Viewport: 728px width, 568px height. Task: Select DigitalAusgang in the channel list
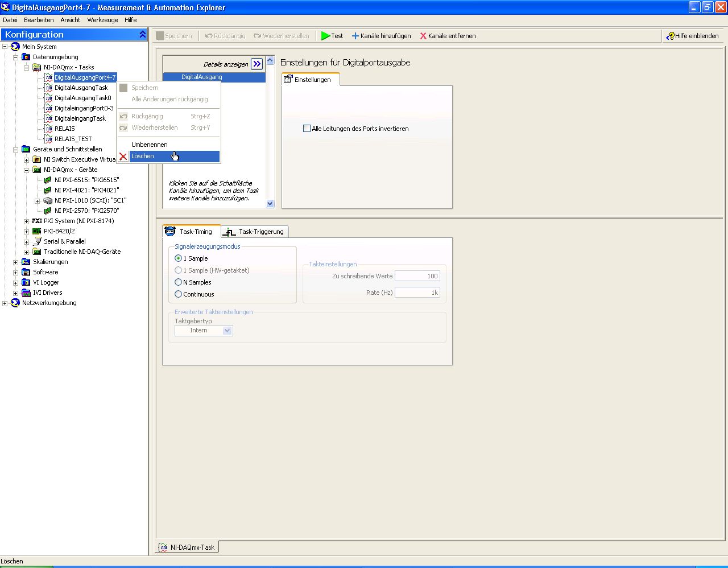(214, 77)
